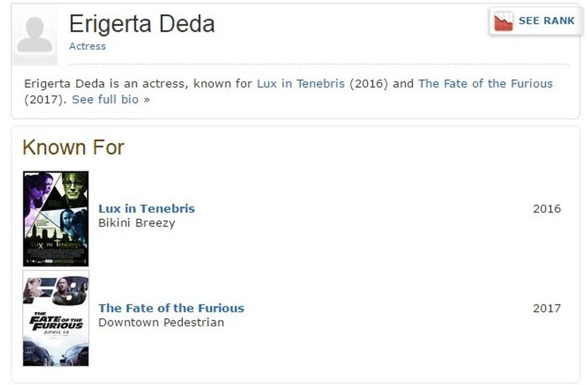The width and height of the screenshot is (588, 385).
Task: Click the red chart icon beside SEE RANK
Action: [x=503, y=21]
